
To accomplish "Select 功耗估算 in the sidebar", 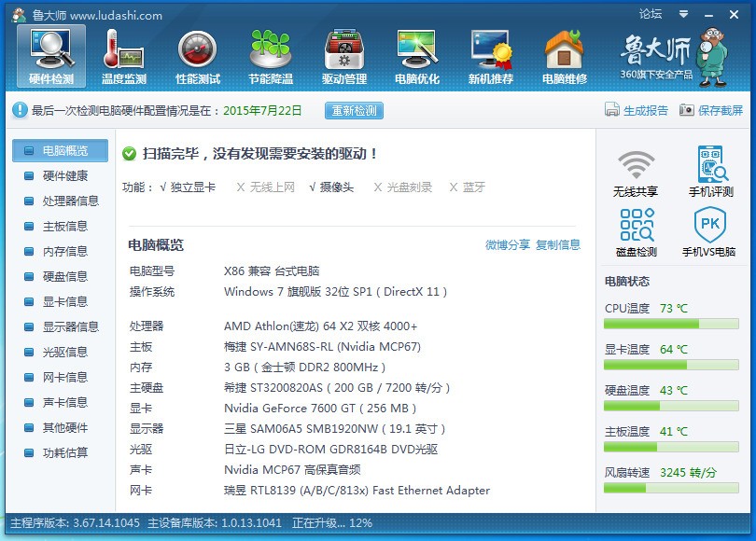I will [x=61, y=452].
